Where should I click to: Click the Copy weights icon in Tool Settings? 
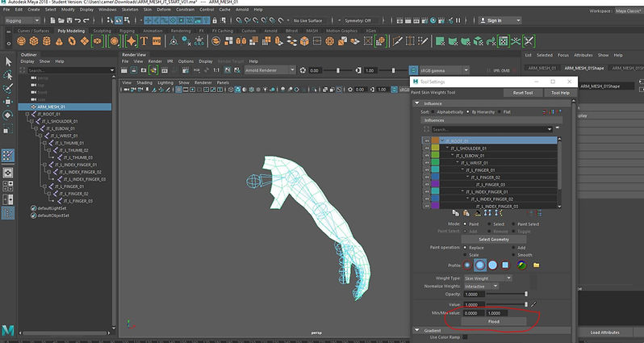click(x=455, y=213)
